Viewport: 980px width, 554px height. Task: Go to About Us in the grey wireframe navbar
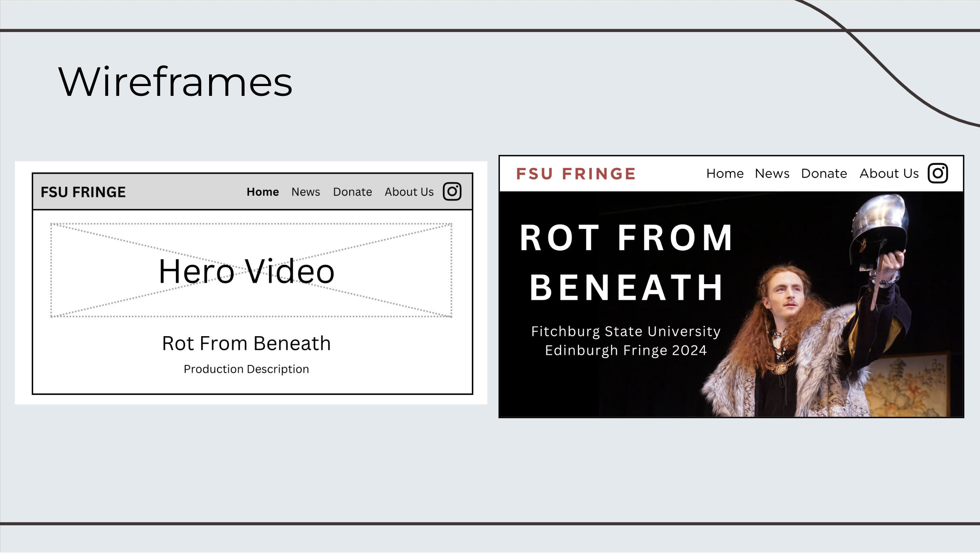(409, 192)
